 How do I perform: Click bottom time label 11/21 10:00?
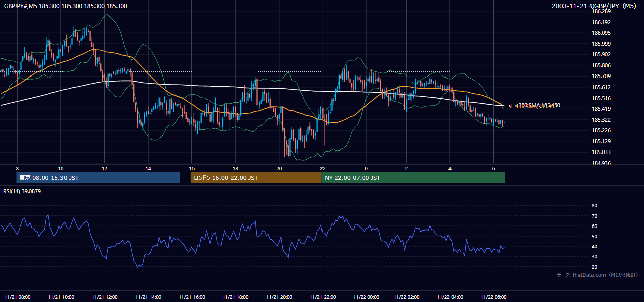(61, 297)
